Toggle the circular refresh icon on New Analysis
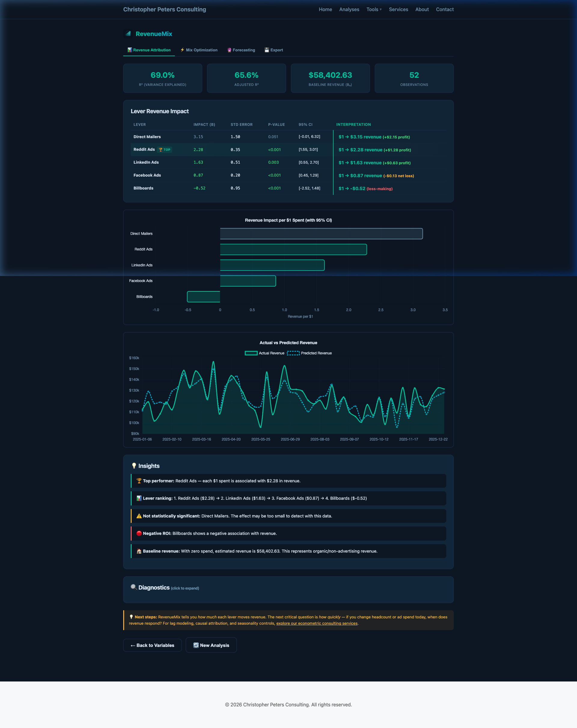This screenshot has height=728, width=577. coord(196,645)
